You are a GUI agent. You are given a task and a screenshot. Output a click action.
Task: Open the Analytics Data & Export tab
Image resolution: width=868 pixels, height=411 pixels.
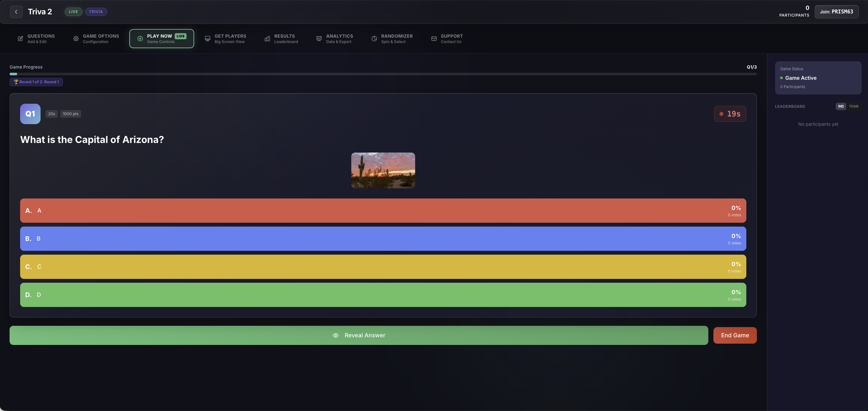tap(335, 39)
